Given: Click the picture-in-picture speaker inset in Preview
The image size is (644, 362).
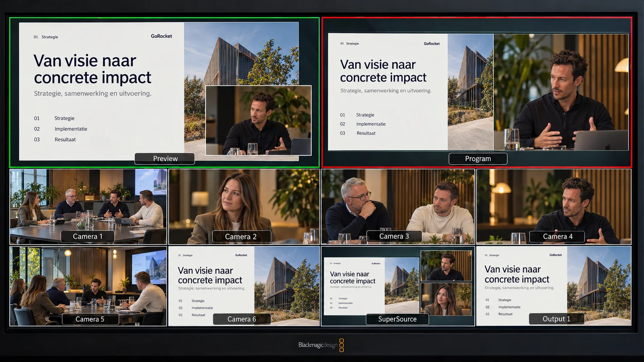Looking at the screenshot, I should pyautogui.click(x=258, y=120).
